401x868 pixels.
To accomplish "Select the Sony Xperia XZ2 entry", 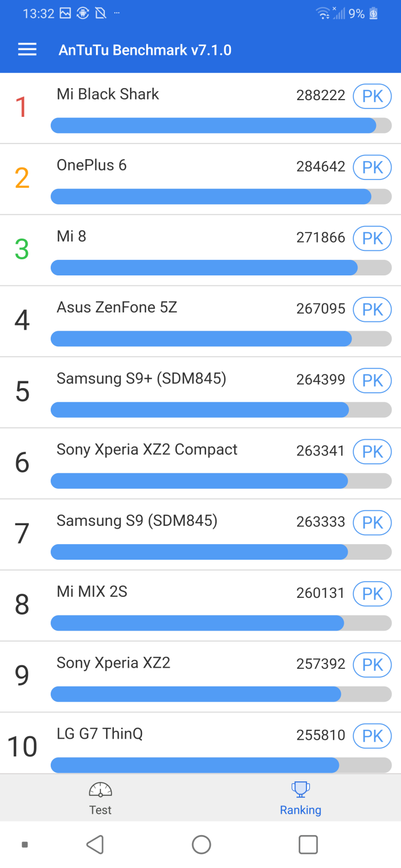I will tap(200, 677).
